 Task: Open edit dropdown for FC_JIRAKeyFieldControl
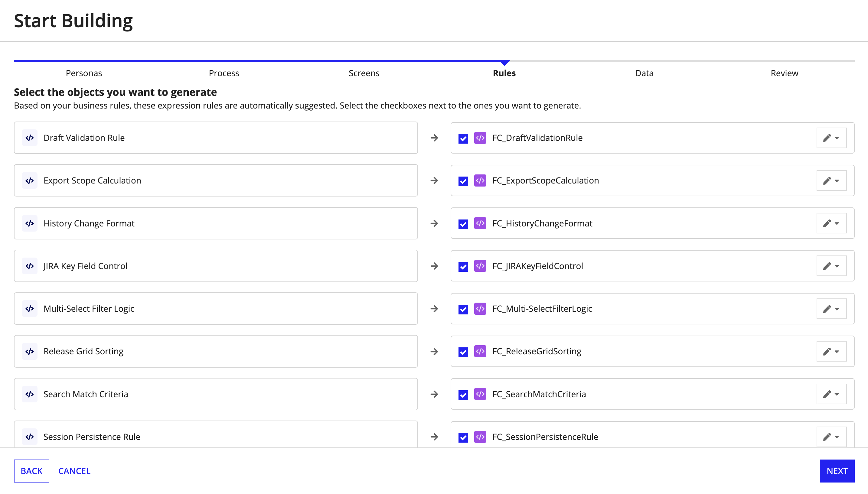click(x=831, y=266)
